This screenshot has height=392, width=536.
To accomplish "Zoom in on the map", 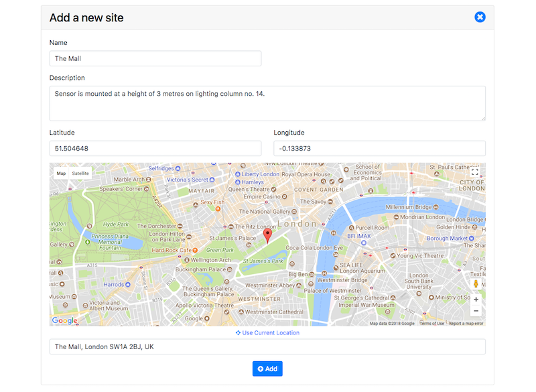I will pyautogui.click(x=476, y=300).
